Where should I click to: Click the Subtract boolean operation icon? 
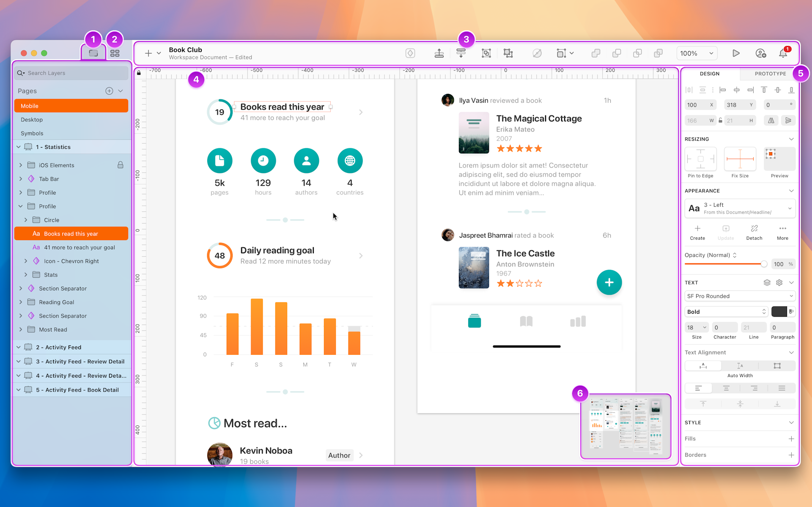617,53
